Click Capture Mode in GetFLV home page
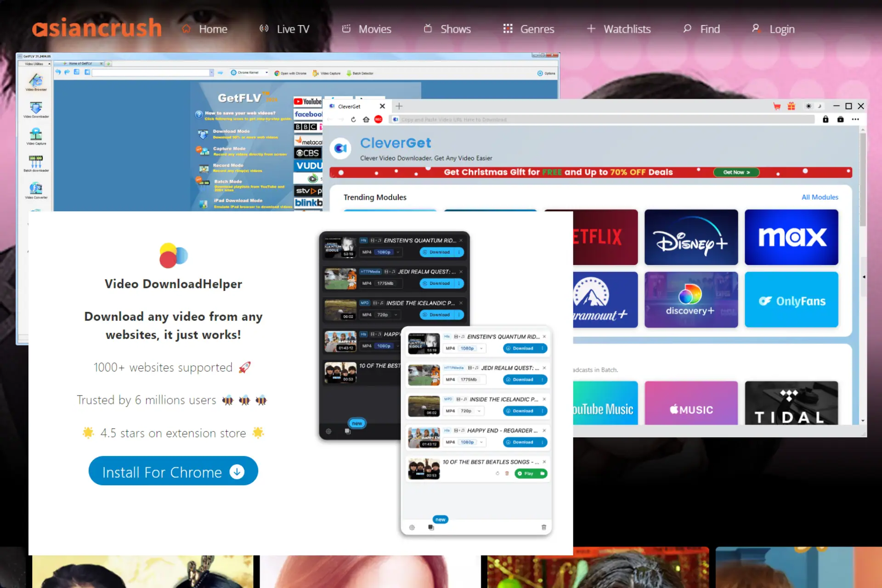The height and width of the screenshot is (588, 882). click(229, 149)
